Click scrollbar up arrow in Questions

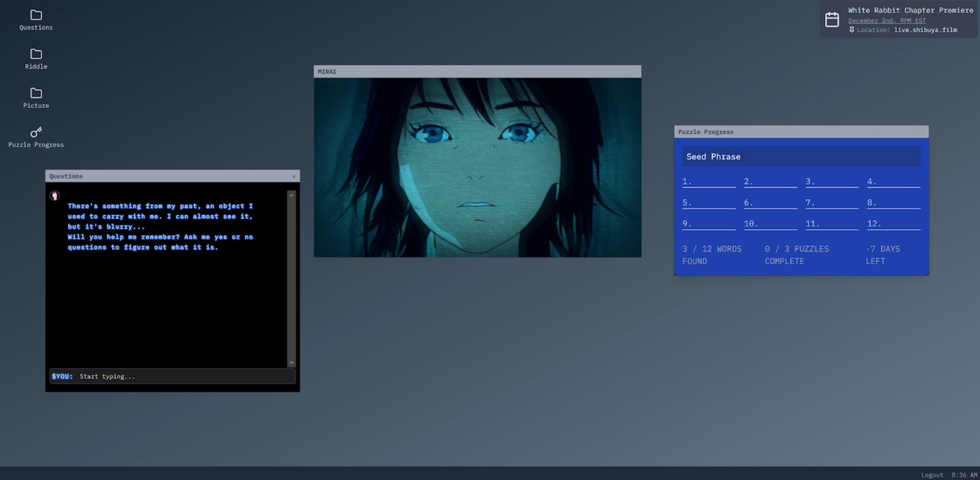click(291, 195)
